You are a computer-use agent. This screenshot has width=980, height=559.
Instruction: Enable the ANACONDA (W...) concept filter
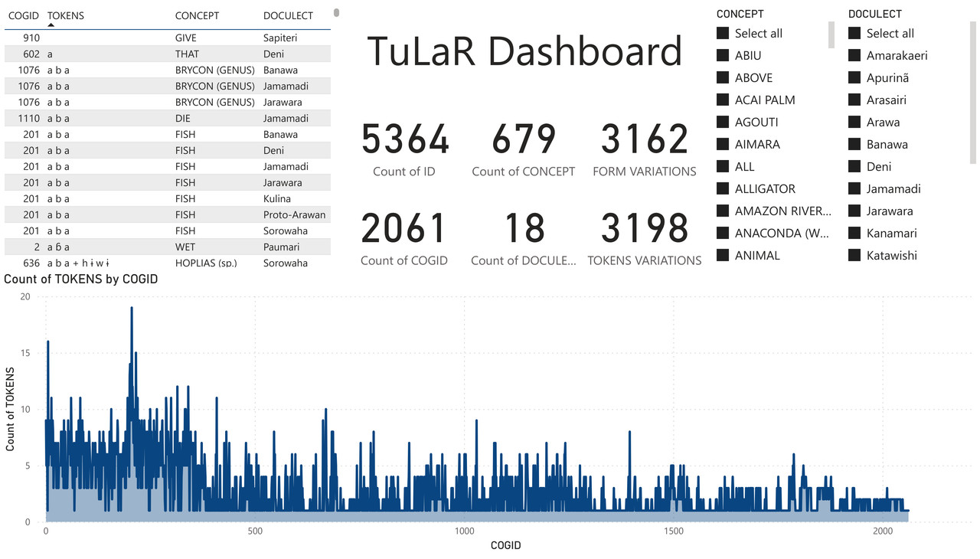coord(722,233)
